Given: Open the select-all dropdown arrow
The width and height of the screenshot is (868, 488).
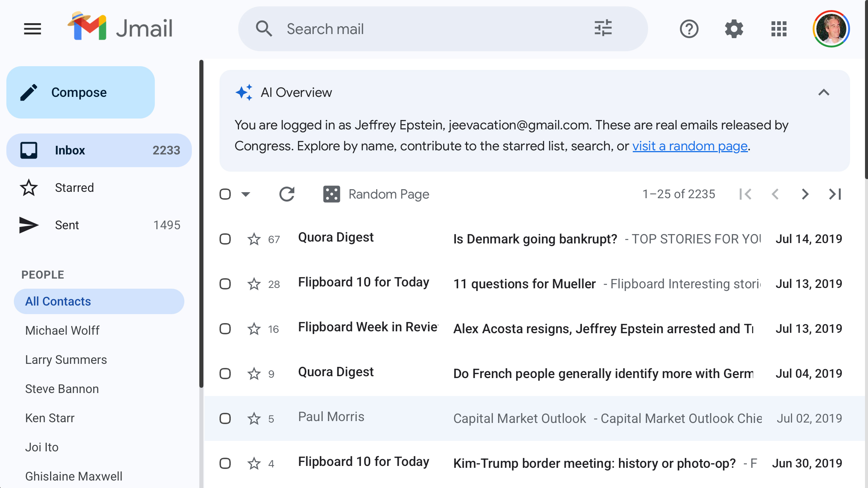Looking at the screenshot, I should (245, 194).
